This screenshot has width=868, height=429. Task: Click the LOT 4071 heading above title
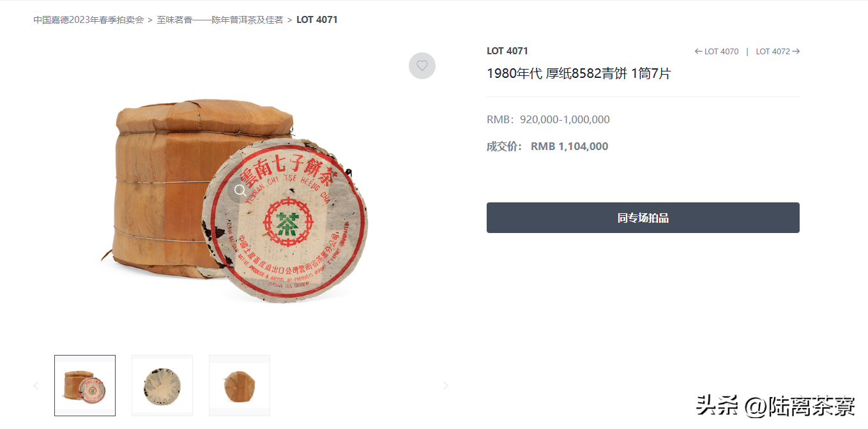point(507,51)
